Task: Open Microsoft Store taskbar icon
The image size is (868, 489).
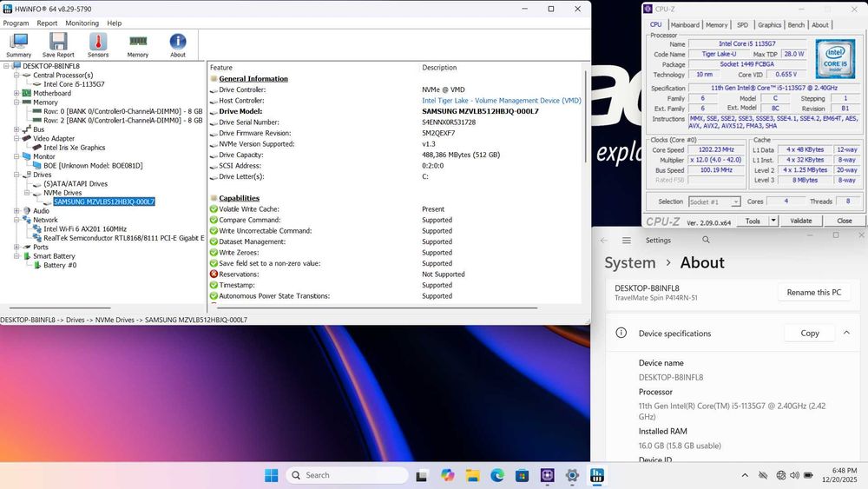Action: (522, 475)
